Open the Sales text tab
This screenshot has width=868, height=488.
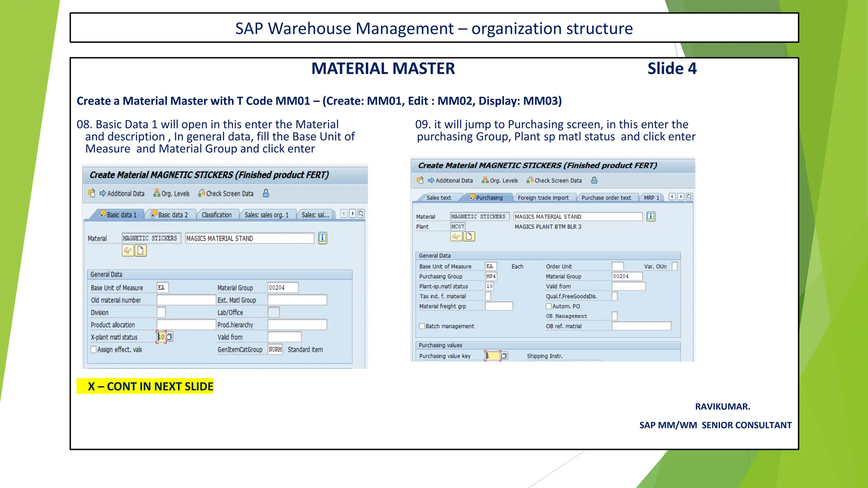pos(439,198)
